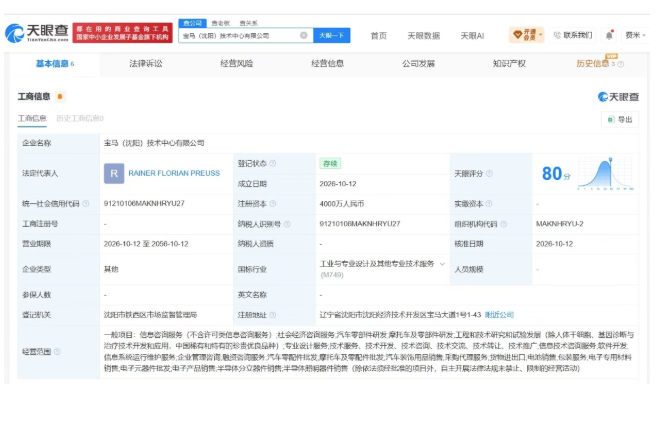Image resolution: width=658 pixels, height=424 pixels.
Task: Click the 天眼评分 score distribution chart
Action: (x=605, y=174)
